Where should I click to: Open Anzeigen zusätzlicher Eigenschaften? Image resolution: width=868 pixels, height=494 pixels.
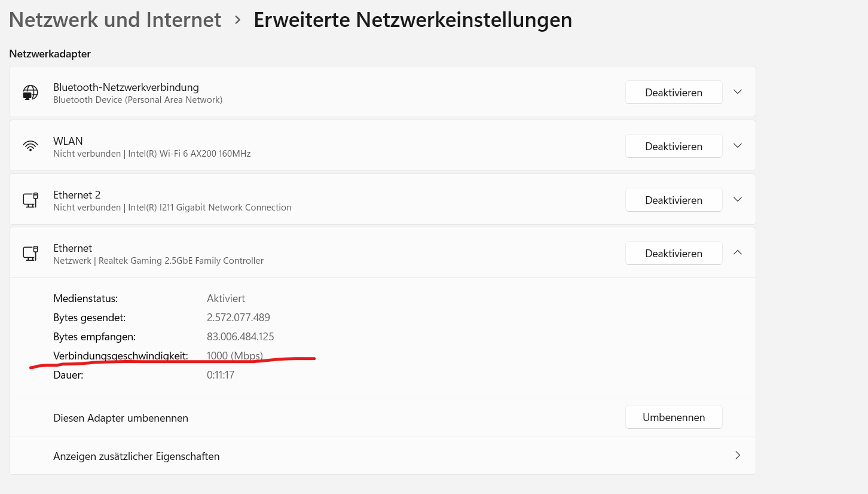click(136, 456)
